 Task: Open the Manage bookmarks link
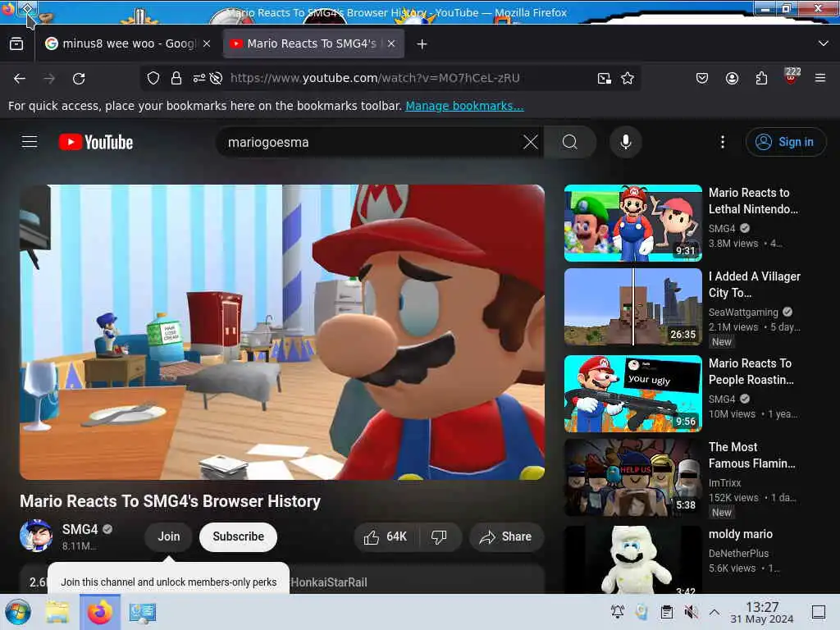pyautogui.click(x=464, y=106)
